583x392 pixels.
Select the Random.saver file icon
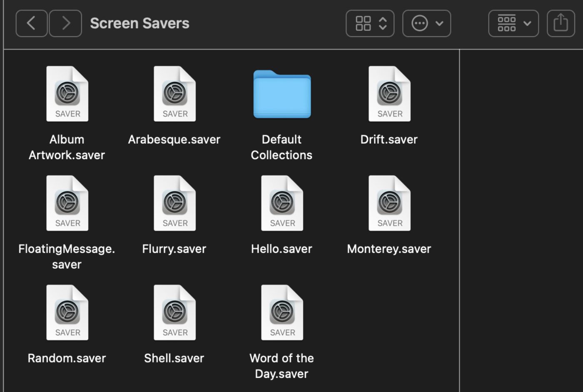pyautogui.click(x=67, y=312)
